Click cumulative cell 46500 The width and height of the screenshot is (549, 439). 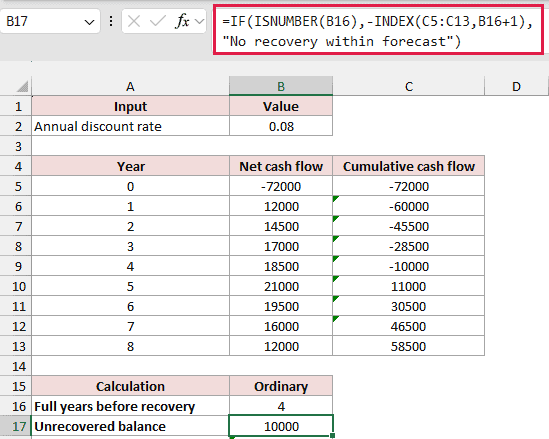pyautogui.click(x=409, y=326)
